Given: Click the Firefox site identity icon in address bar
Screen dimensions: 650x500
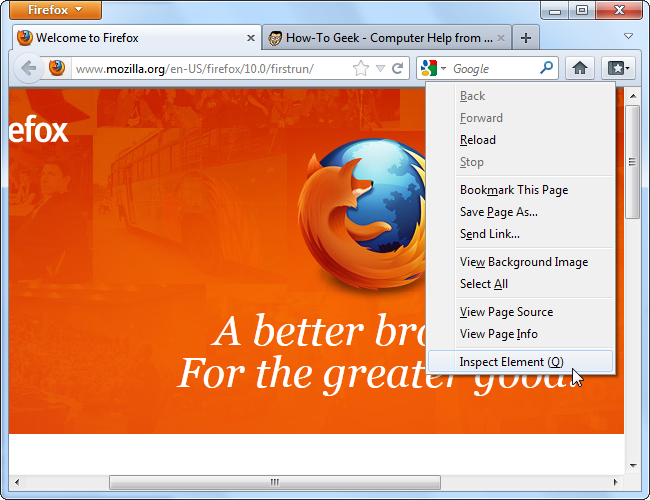Looking at the screenshot, I should coord(58,69).
